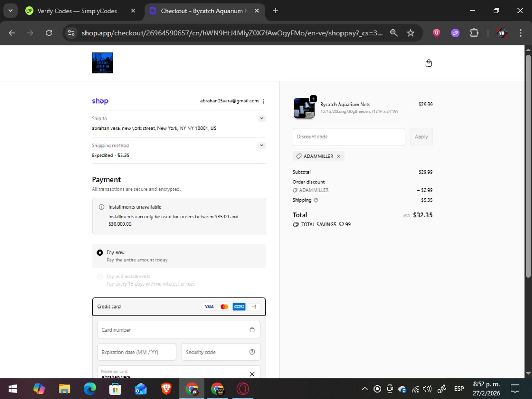This screenshot has width=532, height=399.
Task: Show the +5 more card types
Action: pyautogui.click(x=254, y=307)
